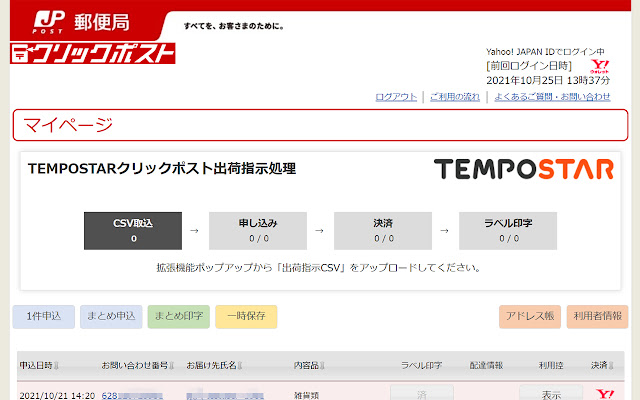Select the CSV取込 step box
Screen dimensions: 640x400
pyautogui.click(x=133, y=231)
